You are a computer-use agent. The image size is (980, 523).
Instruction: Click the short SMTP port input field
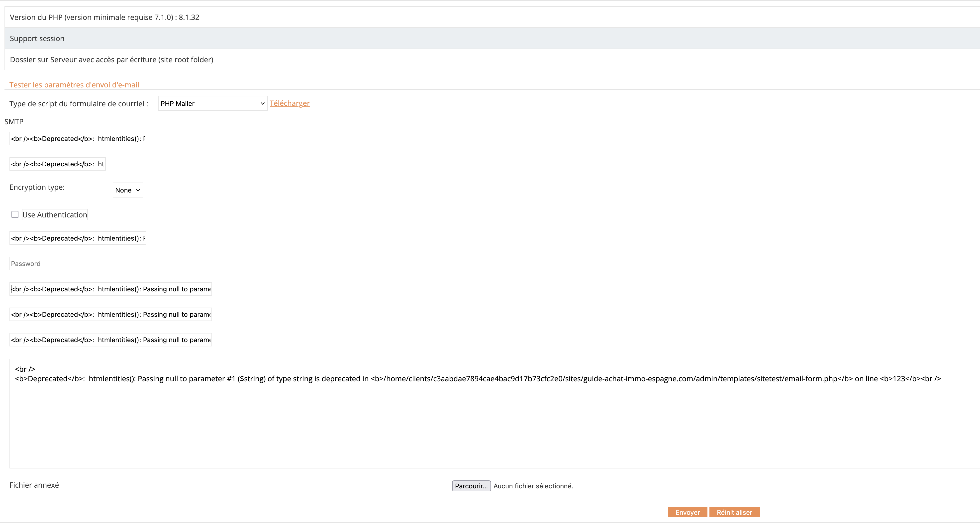(57, 164)
